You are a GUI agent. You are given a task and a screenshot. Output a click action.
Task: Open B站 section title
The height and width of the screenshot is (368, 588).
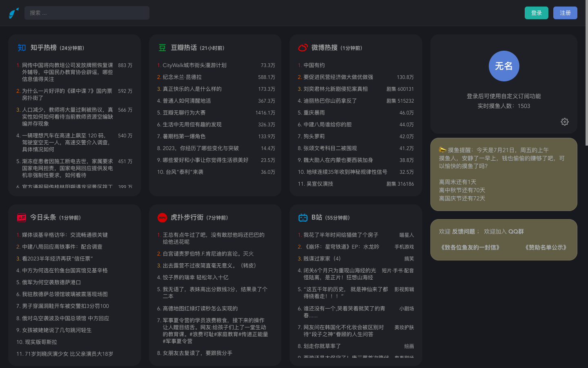coord(317,217)
